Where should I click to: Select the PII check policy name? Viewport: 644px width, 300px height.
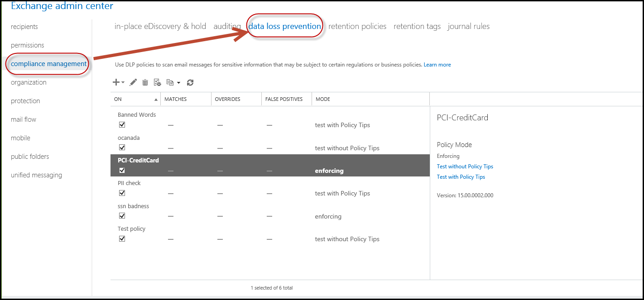click(129, 183)
